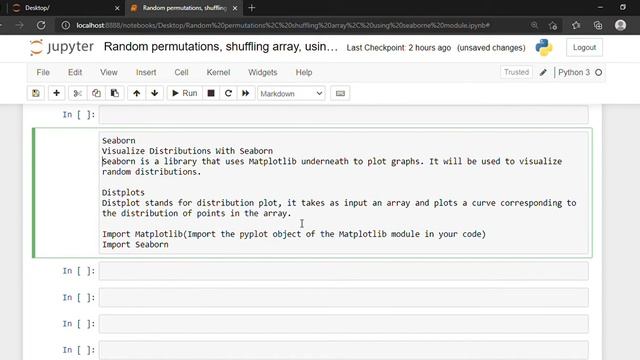Click the empty code cell above the markdown cell
640x360 pixels.
point(344,115)
